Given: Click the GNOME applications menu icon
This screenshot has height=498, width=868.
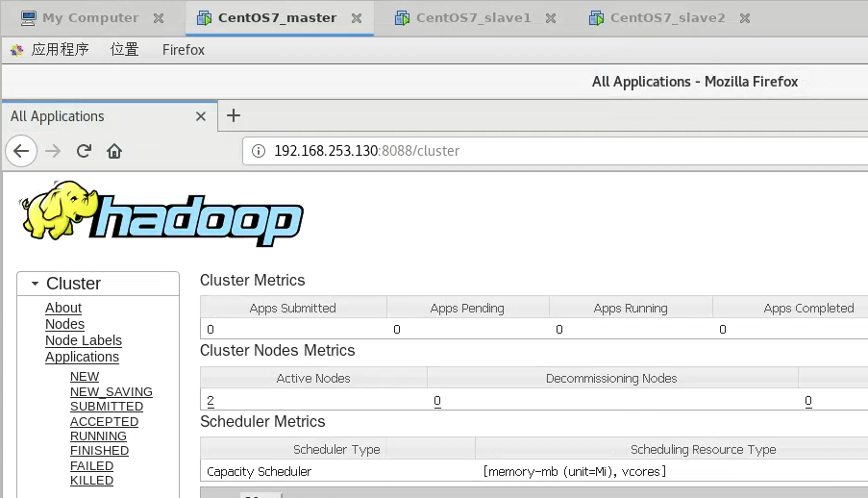Looking at the screenshot, I should (17, 50).
